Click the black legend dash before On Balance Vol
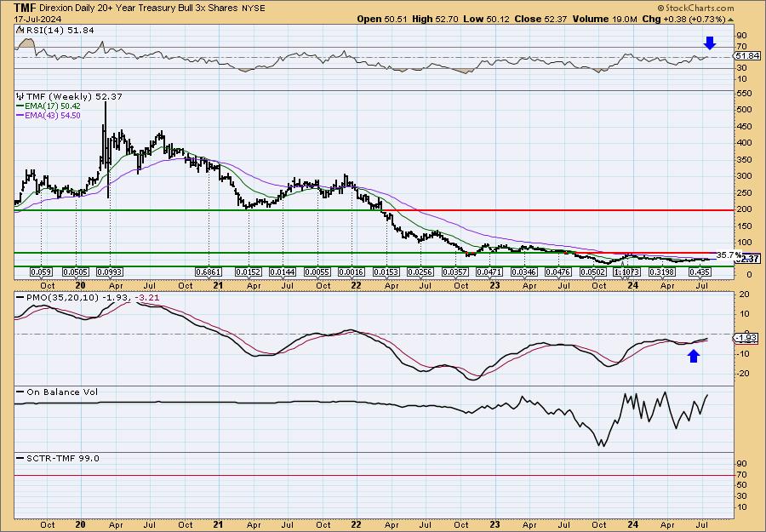This screenshot has width=766, height=532. point(20,392)
